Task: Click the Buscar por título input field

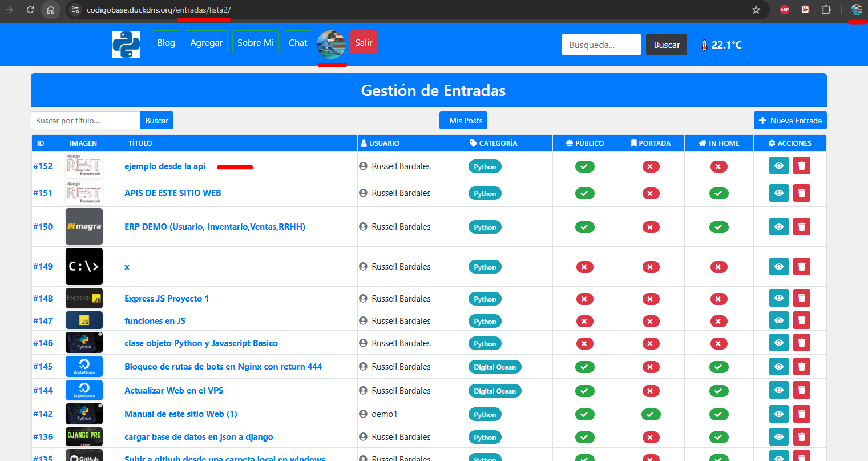Action: pos(86,121)
